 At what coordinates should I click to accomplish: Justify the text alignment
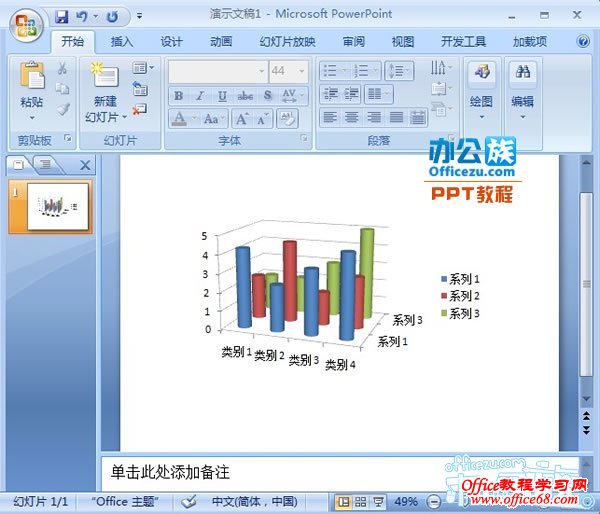pos(396,117)
